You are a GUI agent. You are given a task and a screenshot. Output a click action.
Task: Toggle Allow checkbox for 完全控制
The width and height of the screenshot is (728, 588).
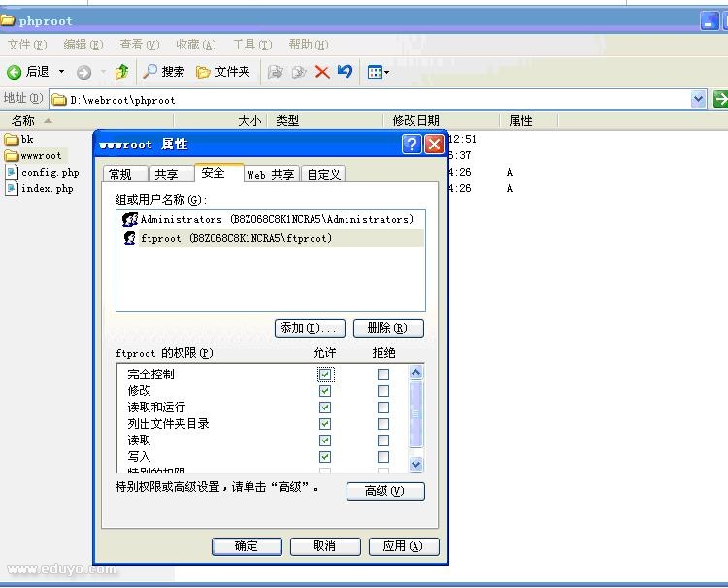pyautogui.click(x=325, y=375)
